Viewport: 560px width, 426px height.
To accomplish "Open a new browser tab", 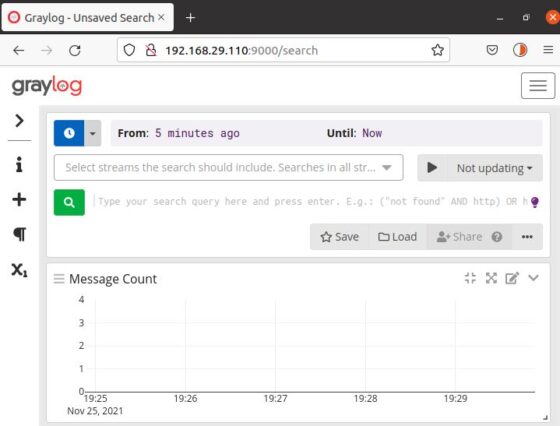I will 191,17.
